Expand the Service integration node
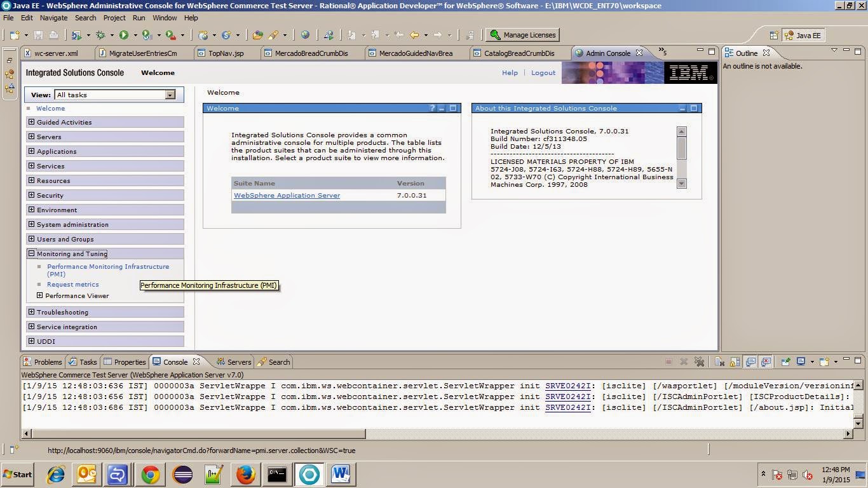Screen dimensions: 868x488 [x=31, y=327]
